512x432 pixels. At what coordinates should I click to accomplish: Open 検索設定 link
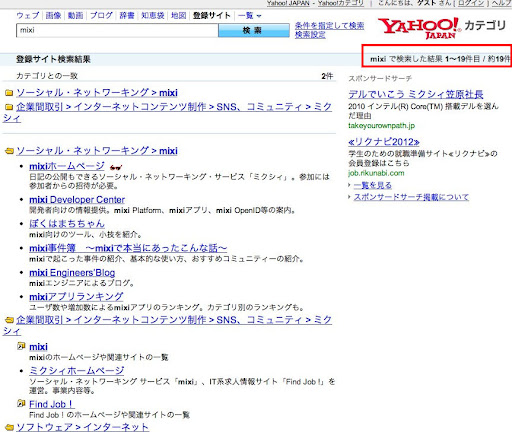point(310,34)
